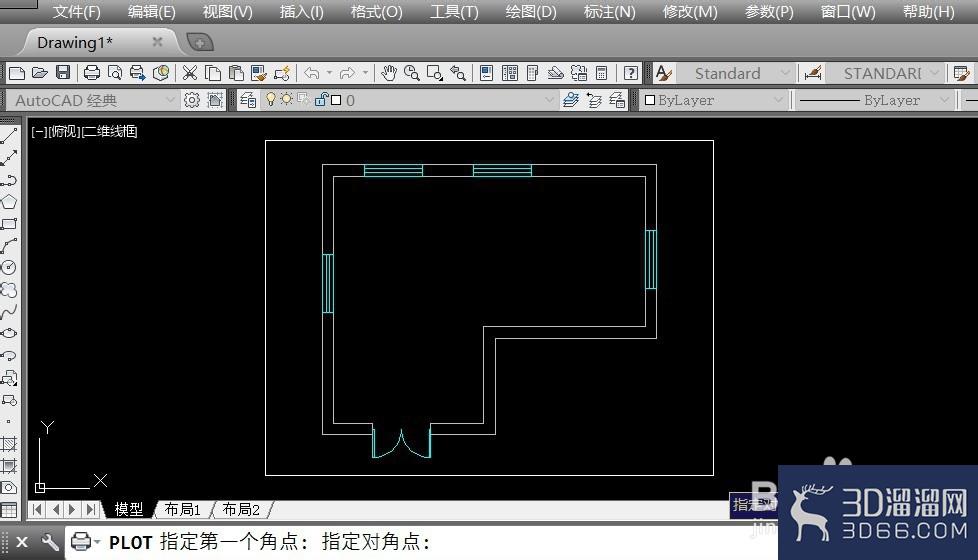978x560 pixels.
Task: Click the Undo arrow icon
Action: click(311, 73)
